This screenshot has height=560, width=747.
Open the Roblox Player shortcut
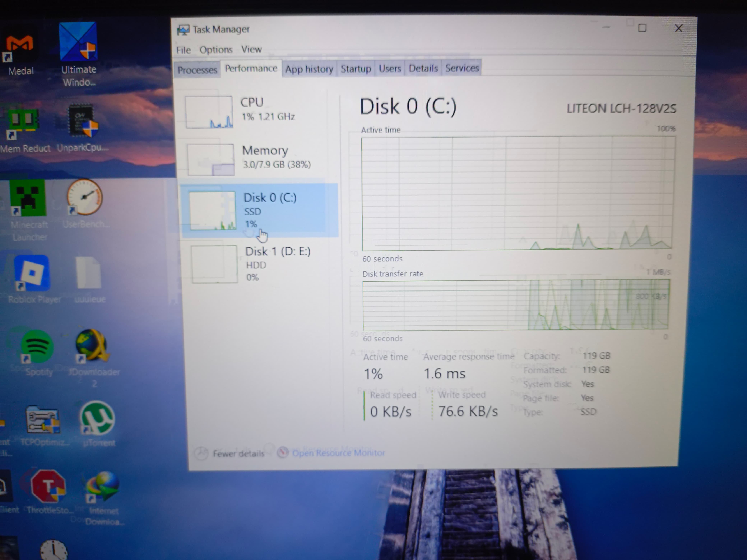tap(32, 273)
